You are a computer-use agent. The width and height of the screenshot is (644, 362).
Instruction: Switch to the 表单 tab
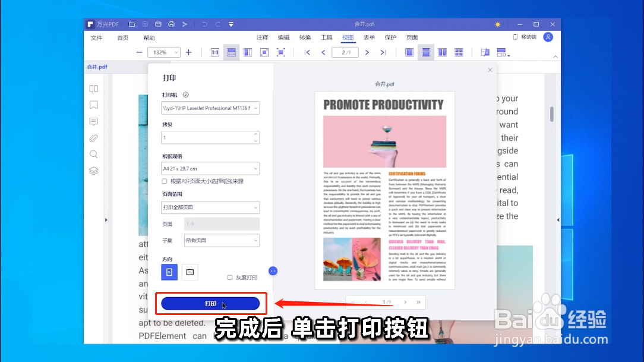click(369, 37)
